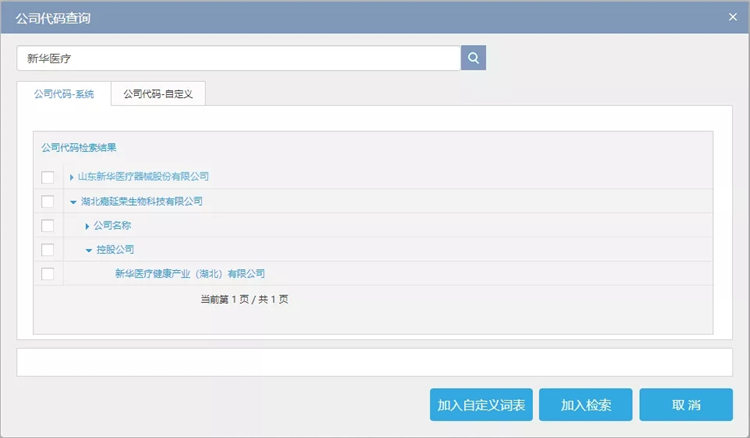The image size is (750, 438).
Task: Click the search field containing 新华医疗
Action: click(x=238, y=58)
